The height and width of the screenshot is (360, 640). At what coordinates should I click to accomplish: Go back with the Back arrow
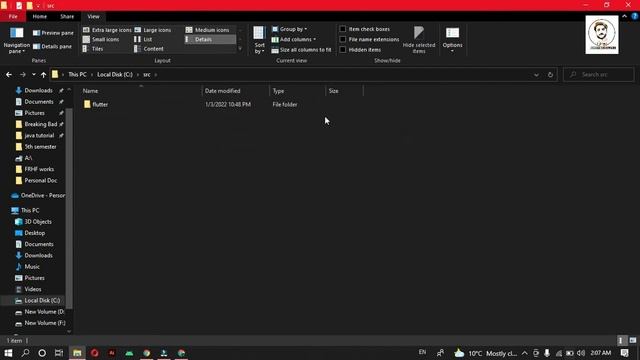point(9,75)
